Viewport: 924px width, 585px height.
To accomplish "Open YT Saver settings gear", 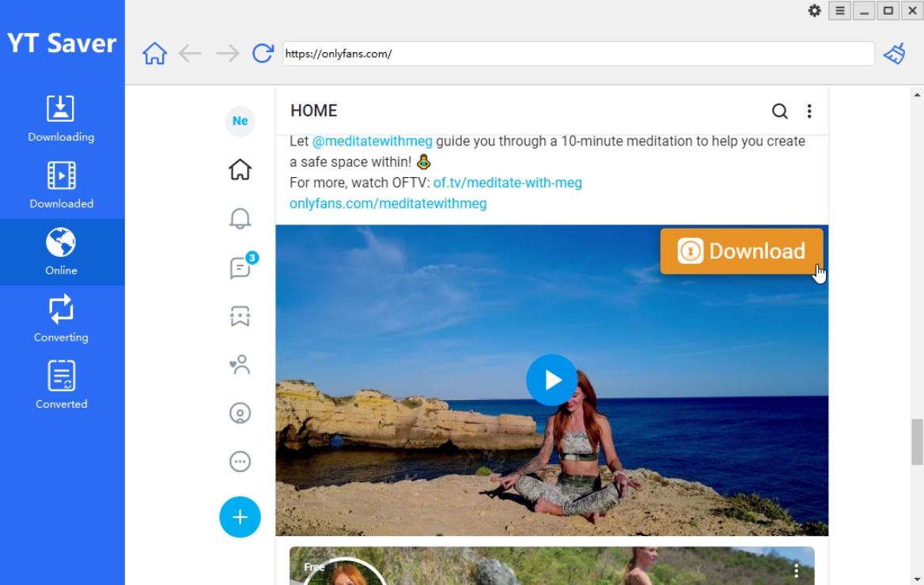I will coord(814,10).
